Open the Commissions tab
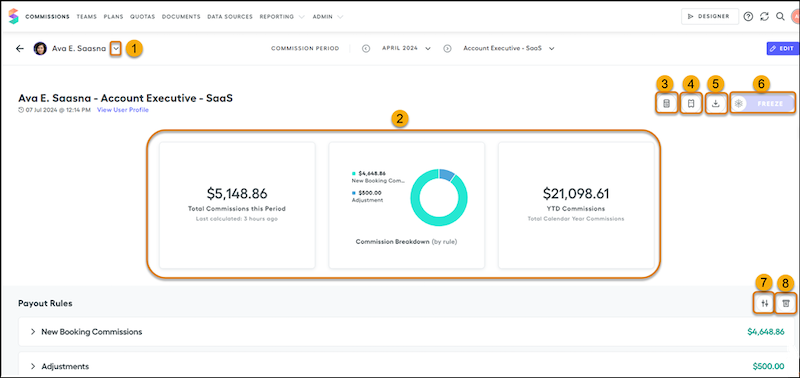 pyautogui.click(x=47, y=16)
